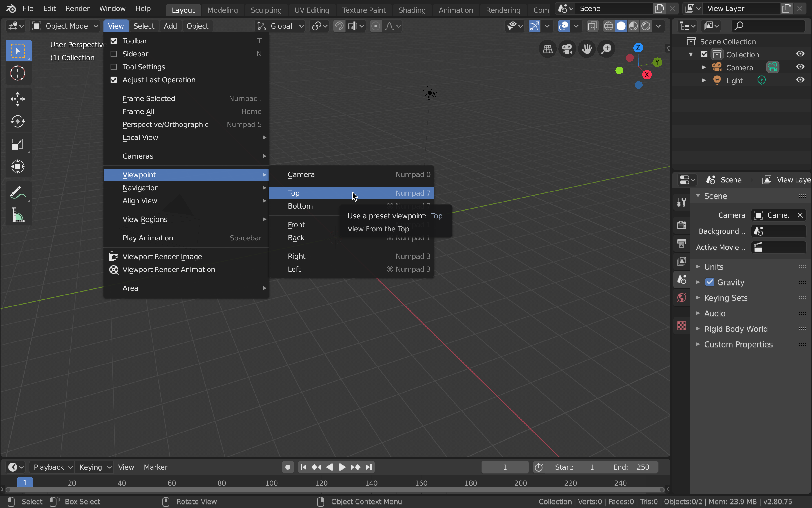Click Viewport Render Image
This screenshot has width=812, height=508.
pos(186,257)
